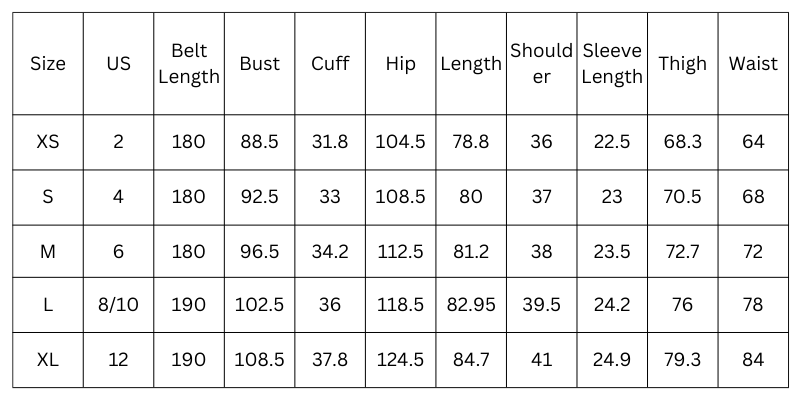Click the Shoulder column header

point(541,64)
